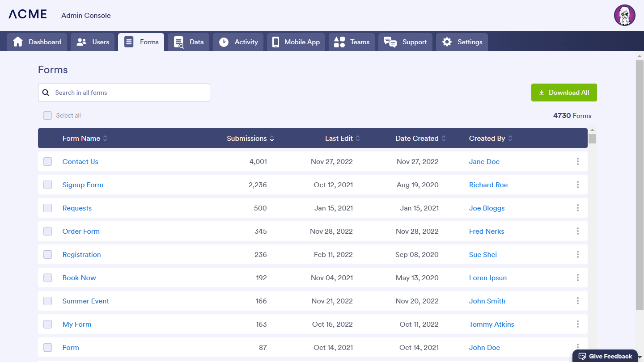This screenshot has width=644, height=362.
Task: Open the Support tab
Action: pyautogui.click(x=405, y=42)
